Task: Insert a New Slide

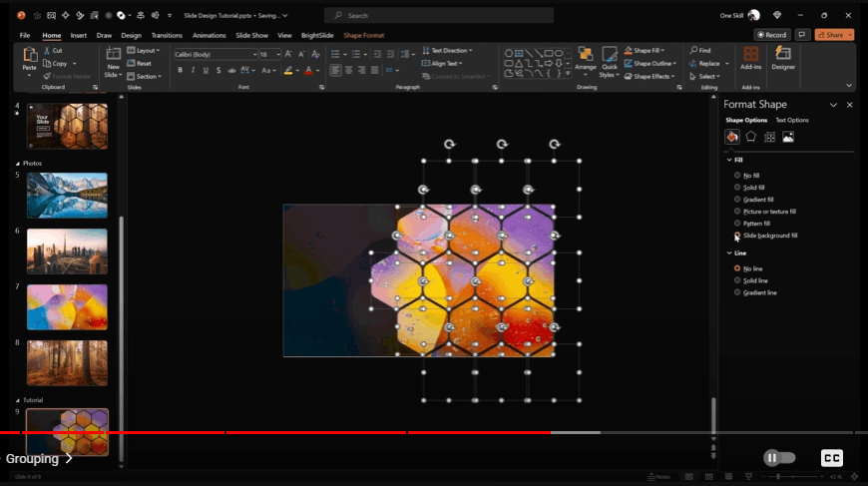Action: pyautogui.click(x=113, y=62)
